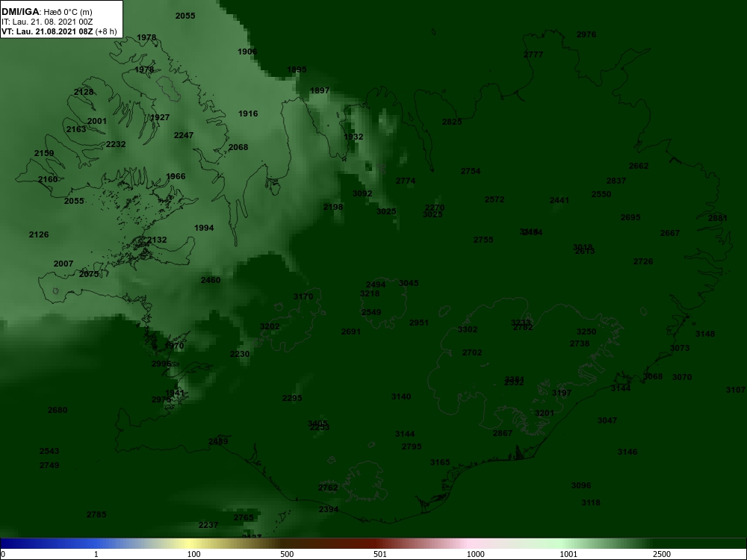Viewport: 747px width, 560px height.
Task: Choose the map value 2247
Action: pos(184,135)
